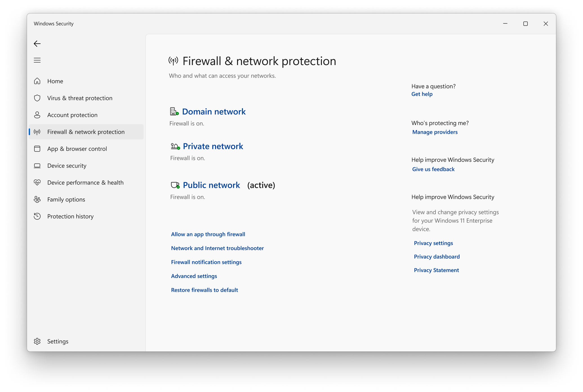The image size is (583, 392).
Task: Click the back navigation arrow
Action: [x=37, y=43]
